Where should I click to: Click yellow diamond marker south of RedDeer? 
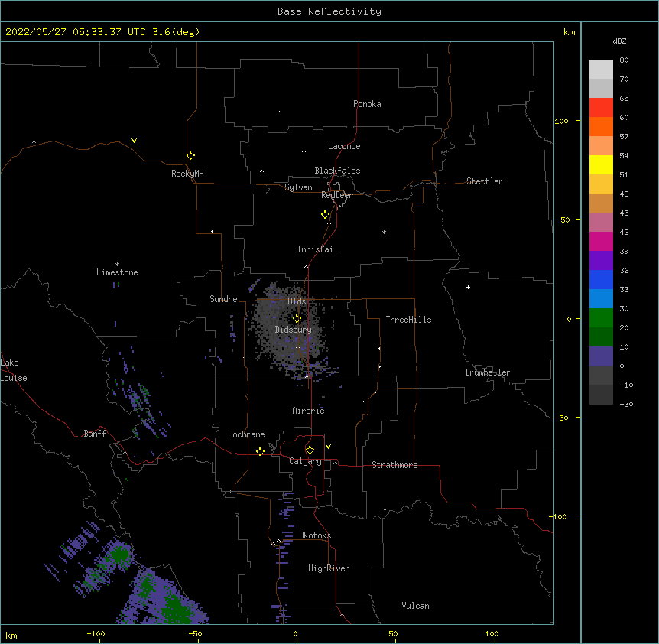coord(325,215)
